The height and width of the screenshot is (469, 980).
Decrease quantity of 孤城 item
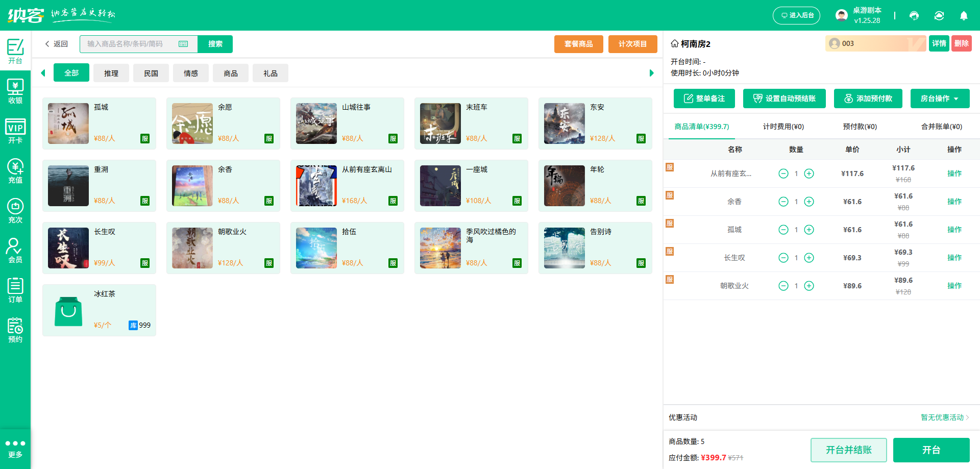783,230
